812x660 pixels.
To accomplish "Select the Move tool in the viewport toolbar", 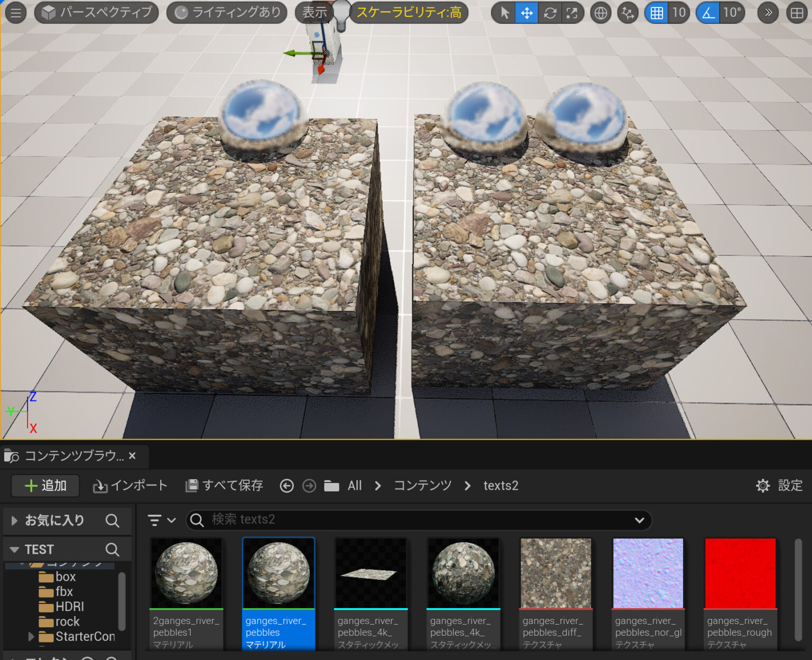I will coord(526,13).
